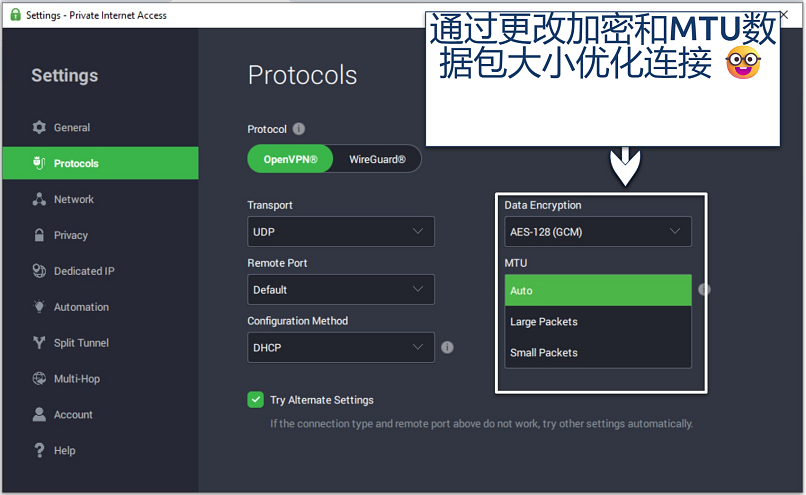Choose Large Packets MTU option

598,322
